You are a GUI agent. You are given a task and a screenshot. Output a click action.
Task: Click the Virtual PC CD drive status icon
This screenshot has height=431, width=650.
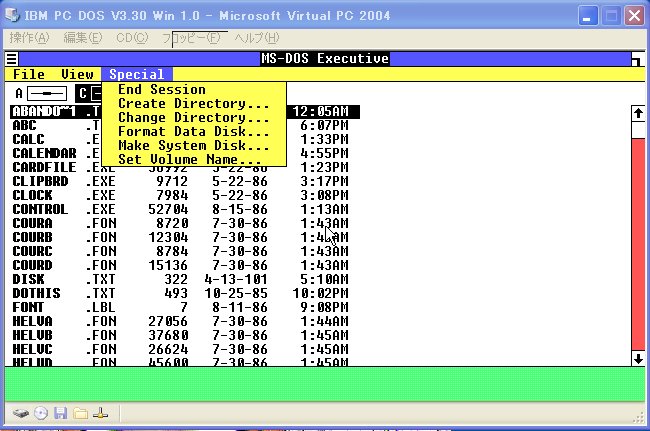click(x=41, y=413)
